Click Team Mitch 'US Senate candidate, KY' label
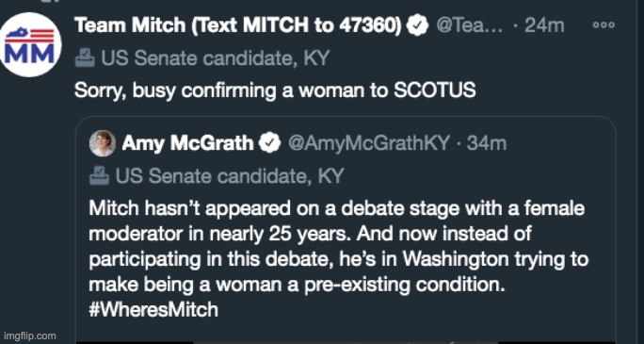 tap(216, 58)
